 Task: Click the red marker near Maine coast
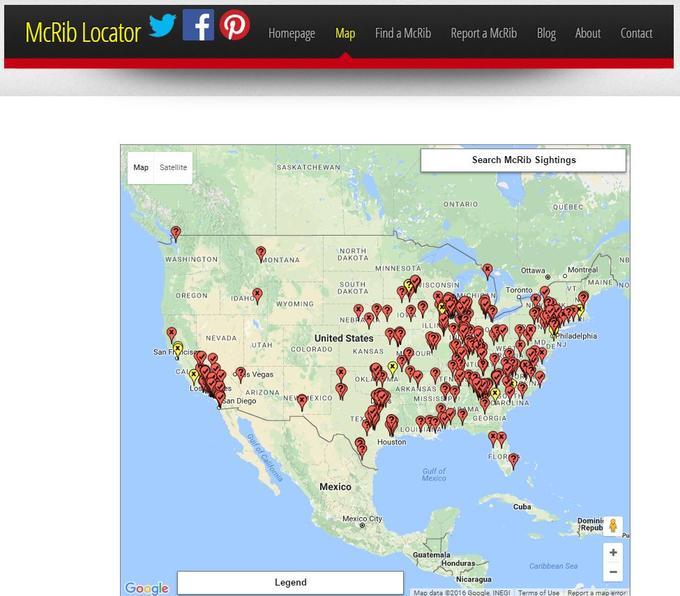pos(584,299)
